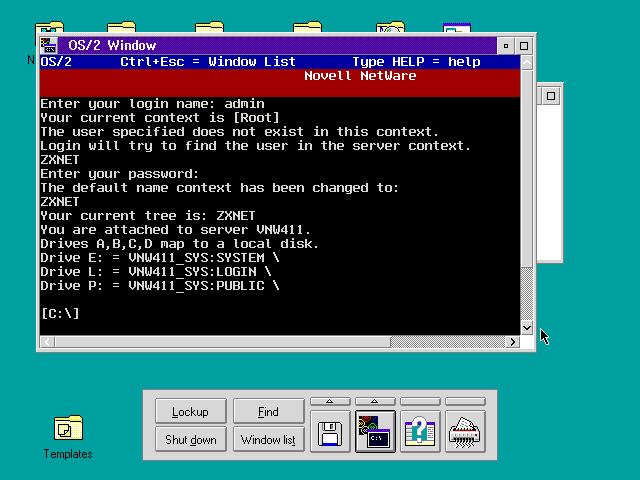The image size is (640, 480).
Task: Click "You are attached to server VNW411." line
Action: [176, 230]
